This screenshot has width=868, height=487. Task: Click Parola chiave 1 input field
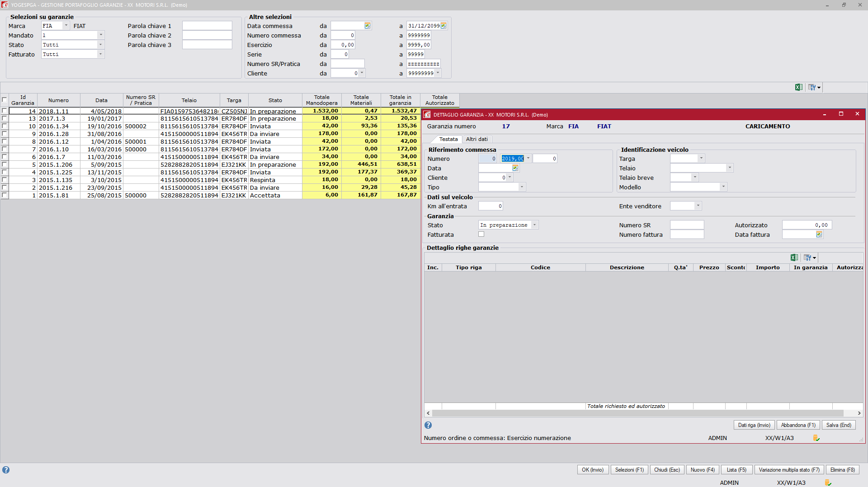click(x=207, y=26)
